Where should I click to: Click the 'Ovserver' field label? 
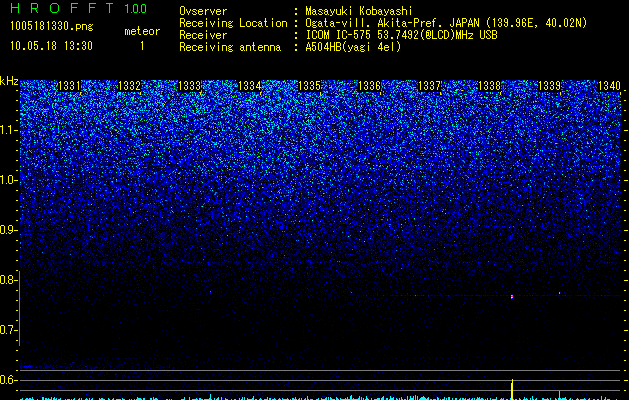203,11
